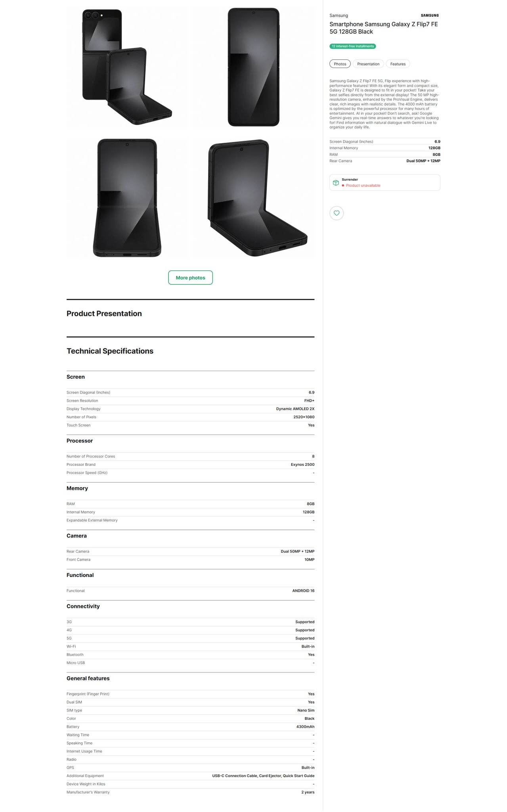Open the Samsung brand link above title
The height and width of the screenshot is (812, 507).
coord(339,15)
